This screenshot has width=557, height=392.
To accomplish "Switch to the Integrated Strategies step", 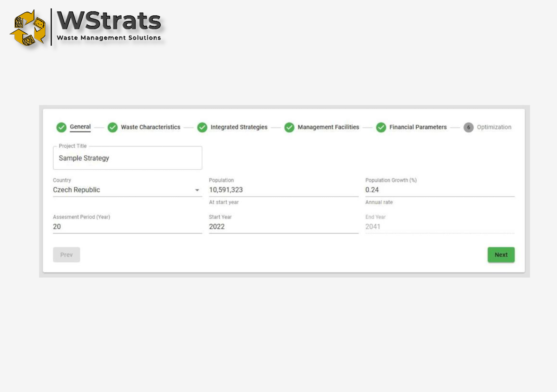I will point(239,127).
